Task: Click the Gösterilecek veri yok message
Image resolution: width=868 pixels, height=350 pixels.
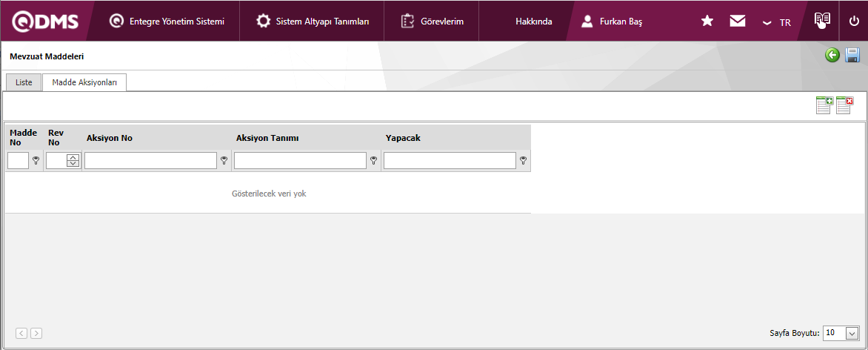Action: 269,194
